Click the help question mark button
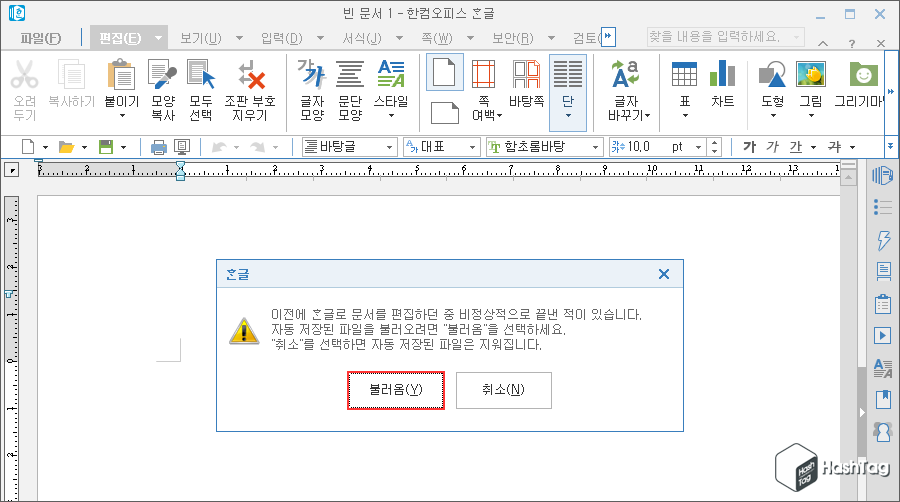The image size is (900, 502). click(852, 44)
